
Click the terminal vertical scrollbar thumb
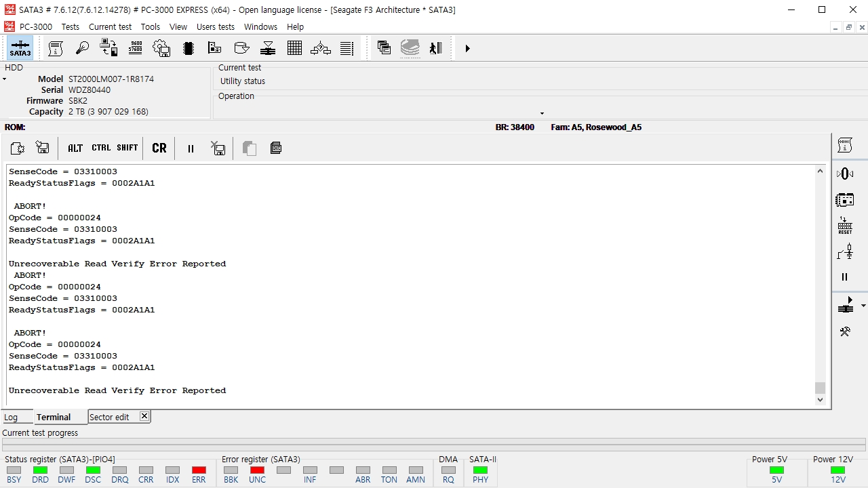pyautogui.click(x=820, y=388)
